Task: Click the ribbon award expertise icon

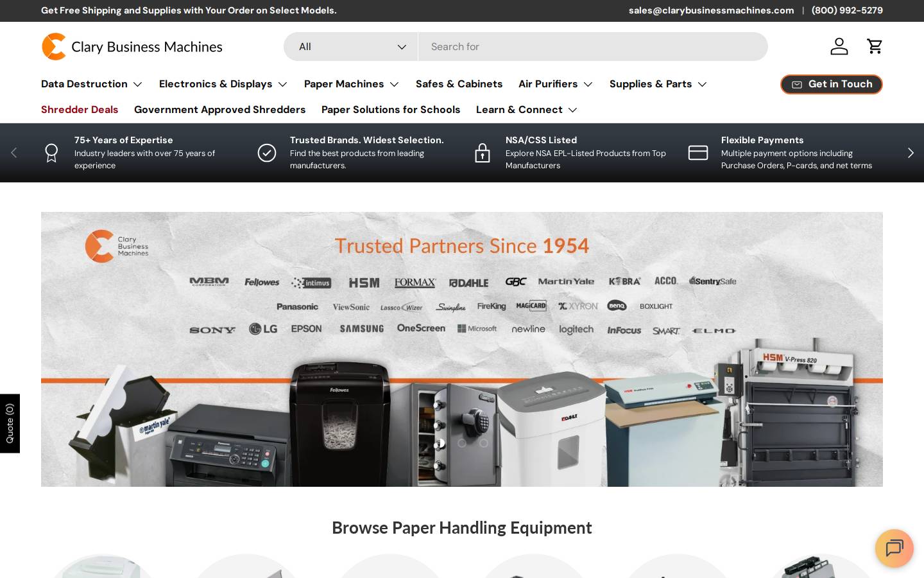Action: click(x=51, y=153)
